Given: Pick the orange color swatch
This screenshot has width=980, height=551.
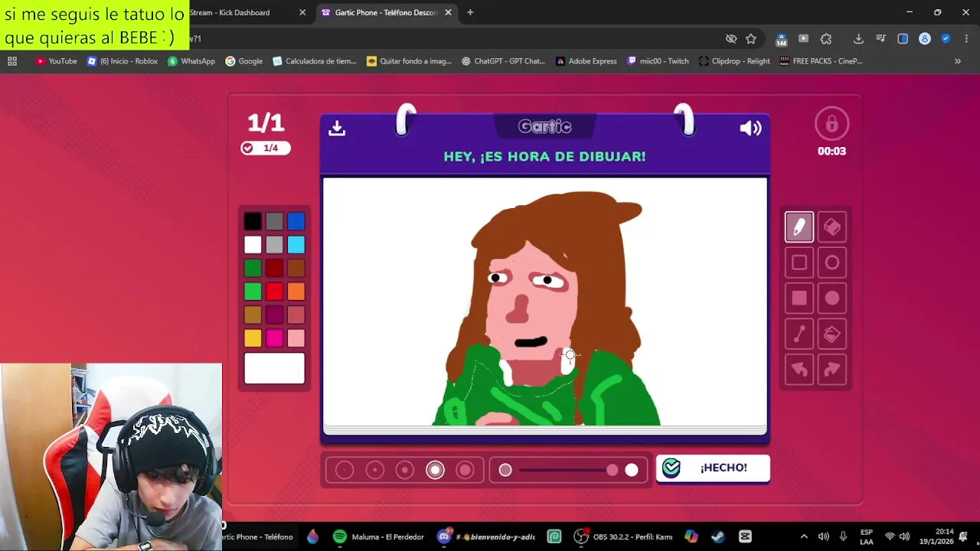Looking at the screenshot, I should (x=296, y=292).
